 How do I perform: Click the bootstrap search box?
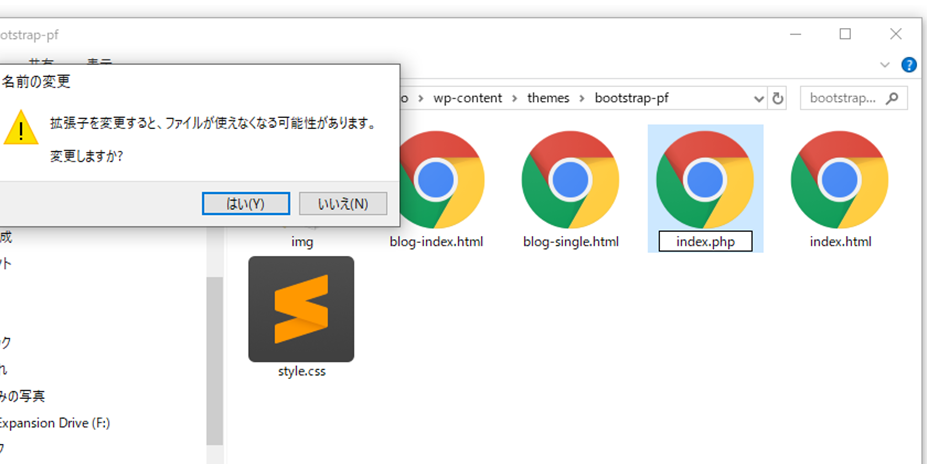[x=854, y=98]
